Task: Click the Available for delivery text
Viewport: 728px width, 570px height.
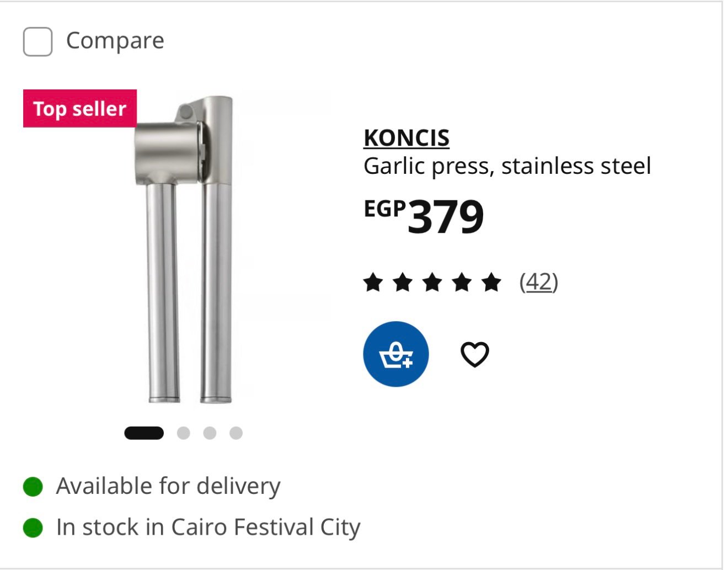Action: 168,487
